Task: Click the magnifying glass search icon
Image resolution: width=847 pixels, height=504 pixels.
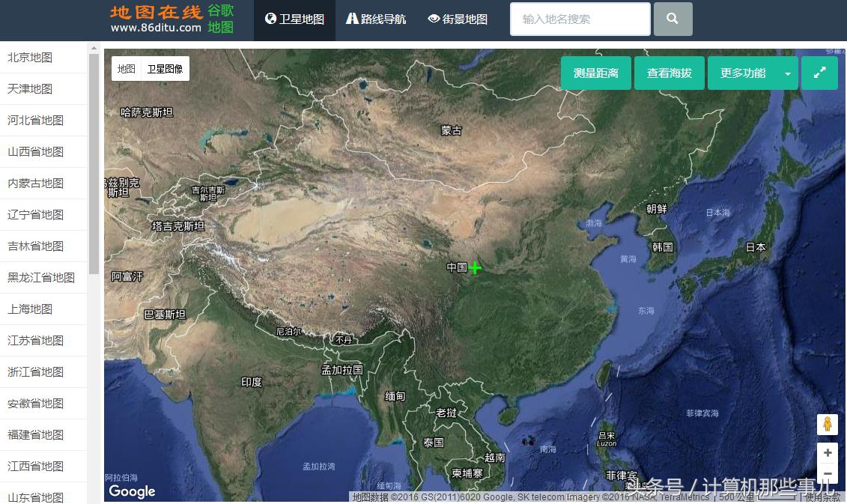Action: [672, 19]
